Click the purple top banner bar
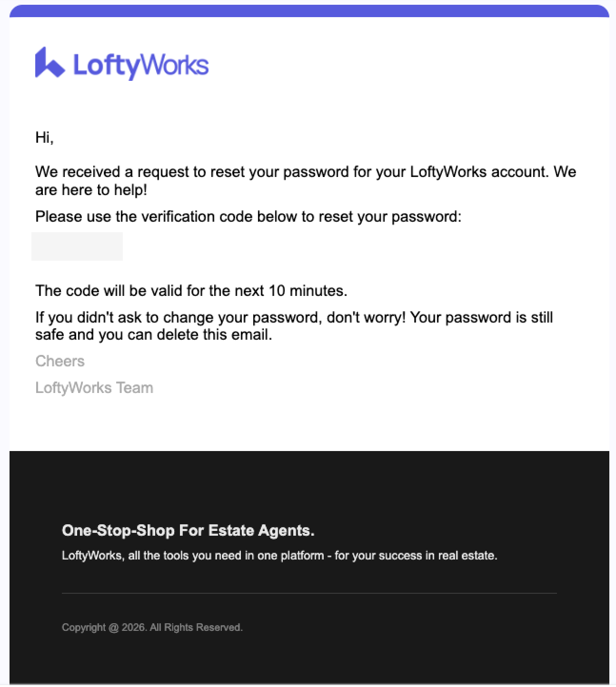 coord(308,11)
